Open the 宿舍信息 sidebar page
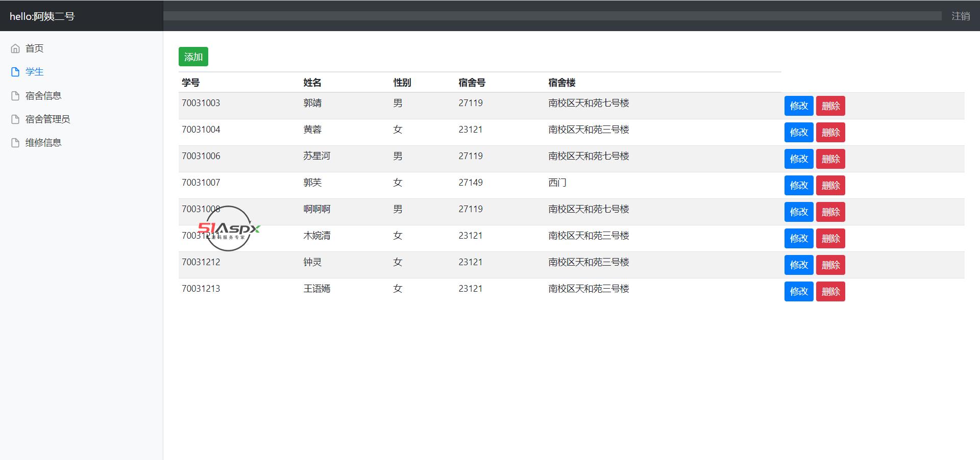This screenshot has width=980, height=460. (43, 96)
